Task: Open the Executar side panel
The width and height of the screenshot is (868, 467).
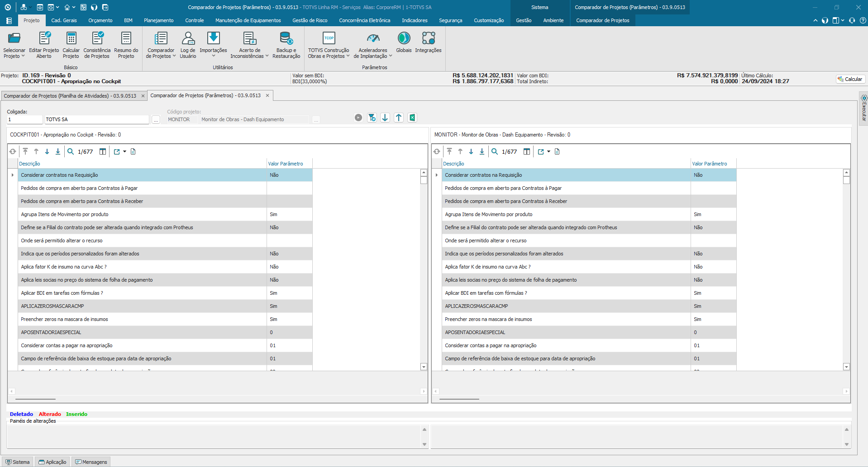Action: coord(864,108)
